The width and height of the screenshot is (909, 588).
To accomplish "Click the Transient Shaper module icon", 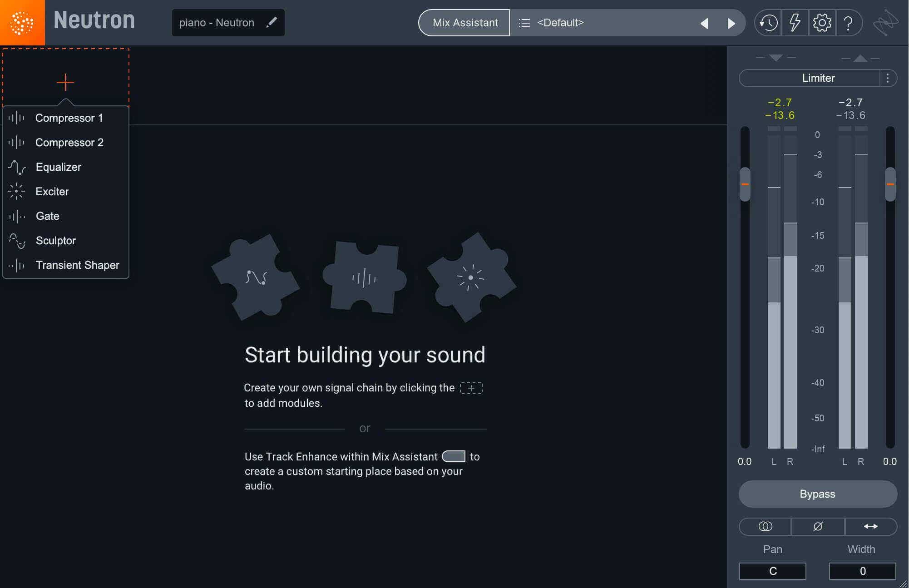I will pos(17,265).
